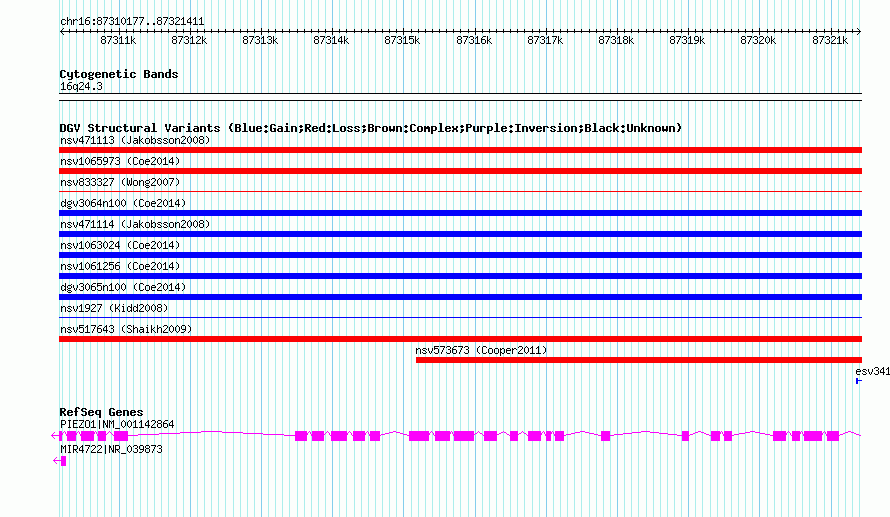Click the isolated PIEZO1 exon below 87319k
This screenshot has width=890, height=517.
(685, 436)
